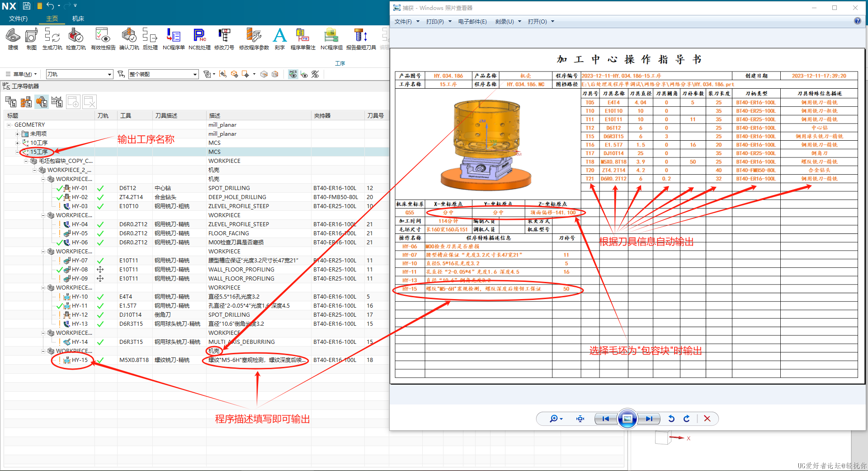This screenshot has height=471, width=868.
Task: Open 文件(F) menu in NX
Action: pos(18,19)
